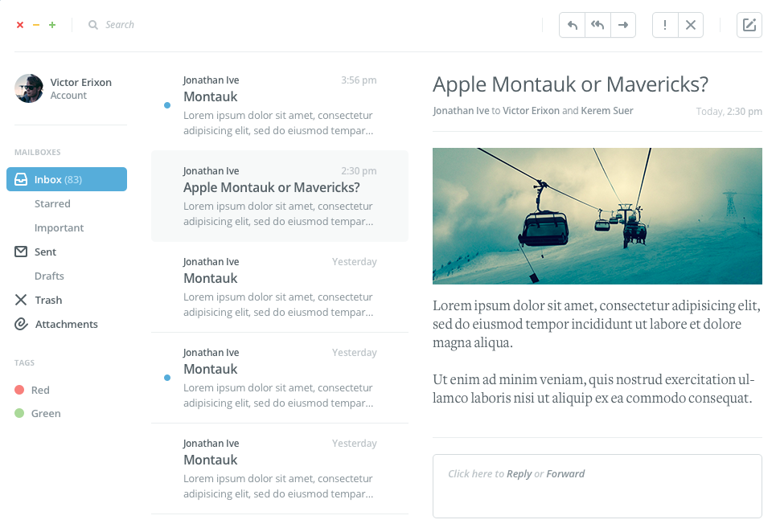Open the Inbox mailbox

click(67, 179)
